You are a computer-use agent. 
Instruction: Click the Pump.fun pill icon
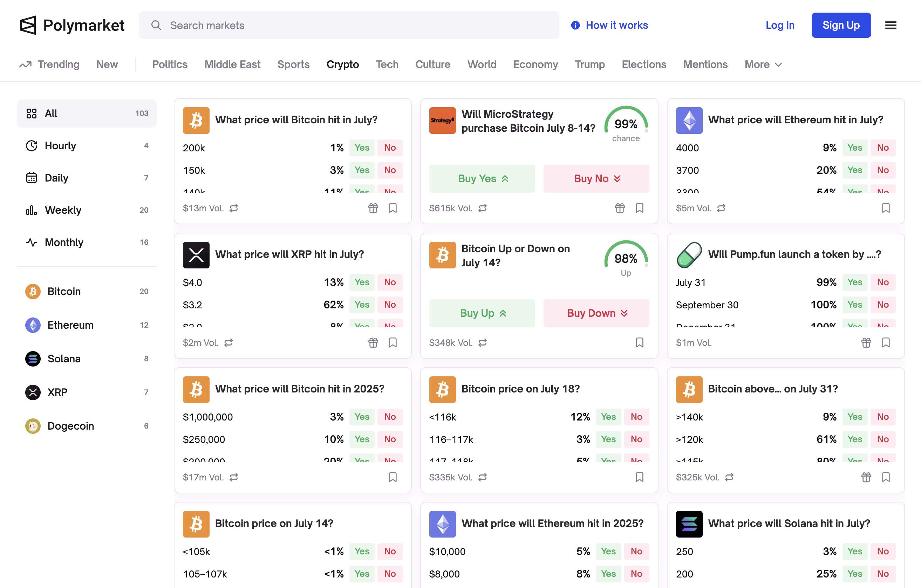coord(689,255)
